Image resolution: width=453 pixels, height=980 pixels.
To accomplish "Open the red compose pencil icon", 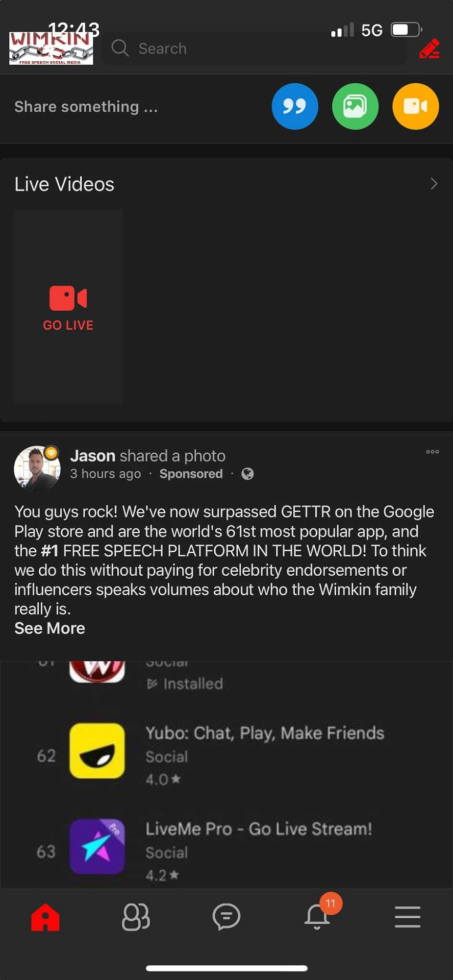I will (x=429, y=49).
